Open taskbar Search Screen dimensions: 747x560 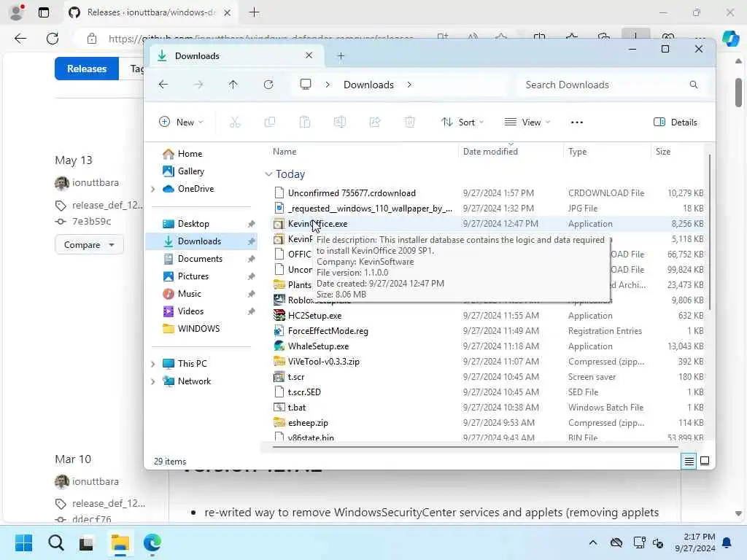[55, 542]
